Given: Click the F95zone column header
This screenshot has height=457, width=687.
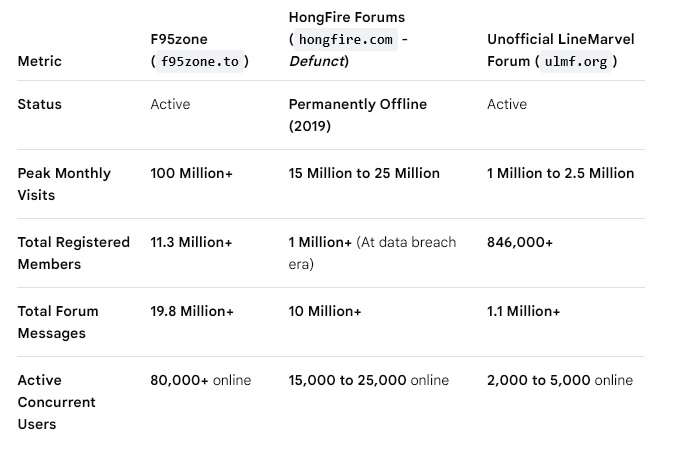Looking at the screenshot, I should pyautogui.click(x=200, y=50).
